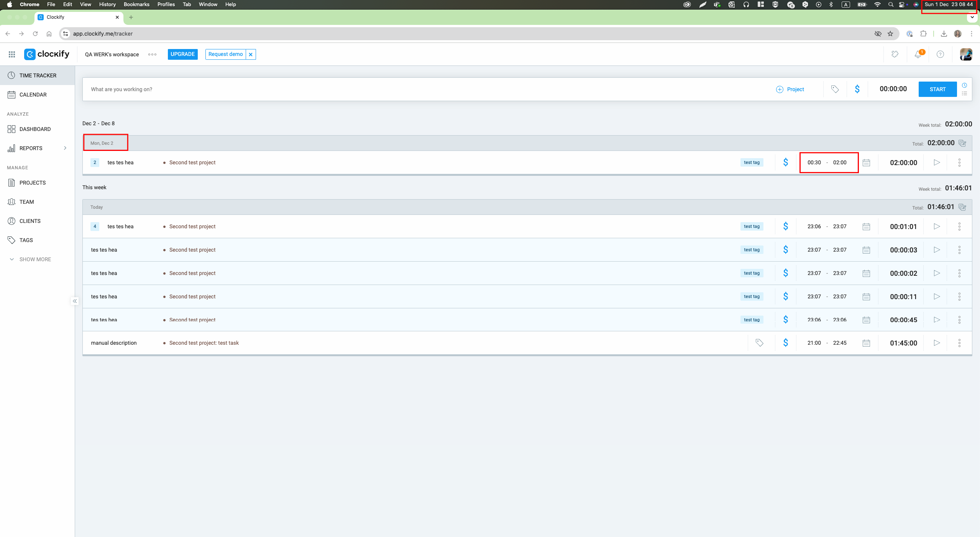
Task: Open more options for 00:00:11 entry
Action: (x=959, y=296)
